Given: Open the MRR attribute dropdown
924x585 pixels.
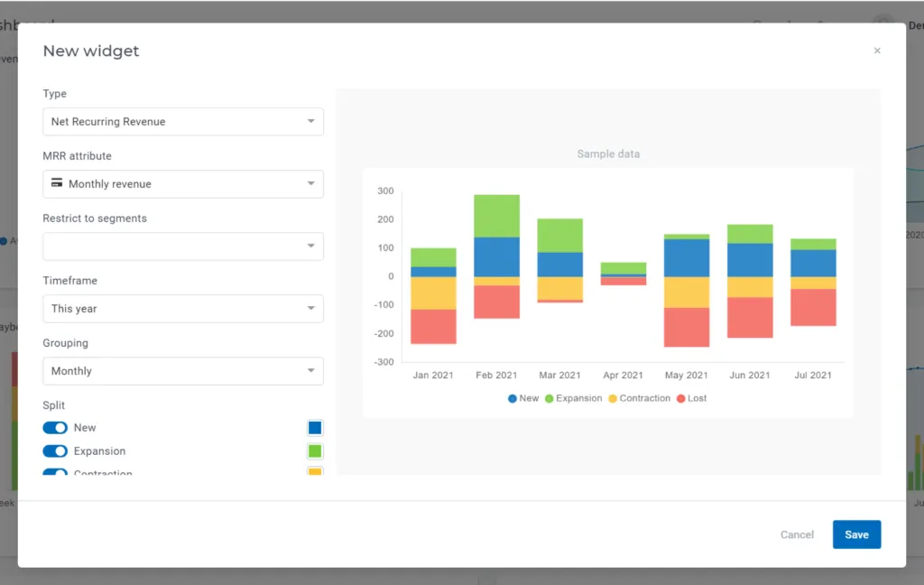Looking at the screenshot, I should point(182,184).
